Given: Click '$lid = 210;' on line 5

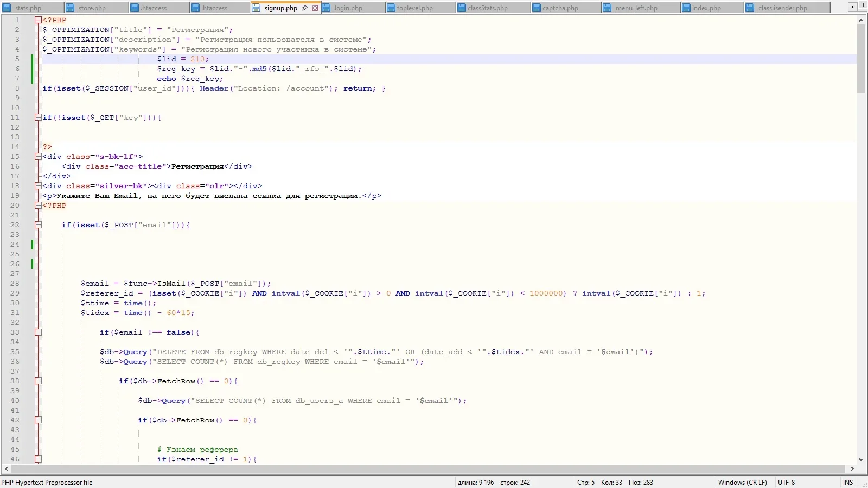Looking at the screenshot, I should coord(183,59).
